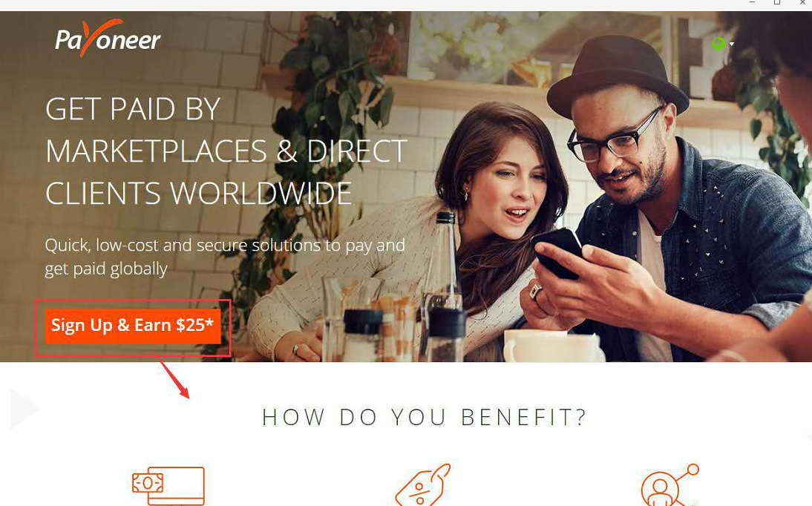Select the cash and card benefit icon
812x506 pixels.
168,486
